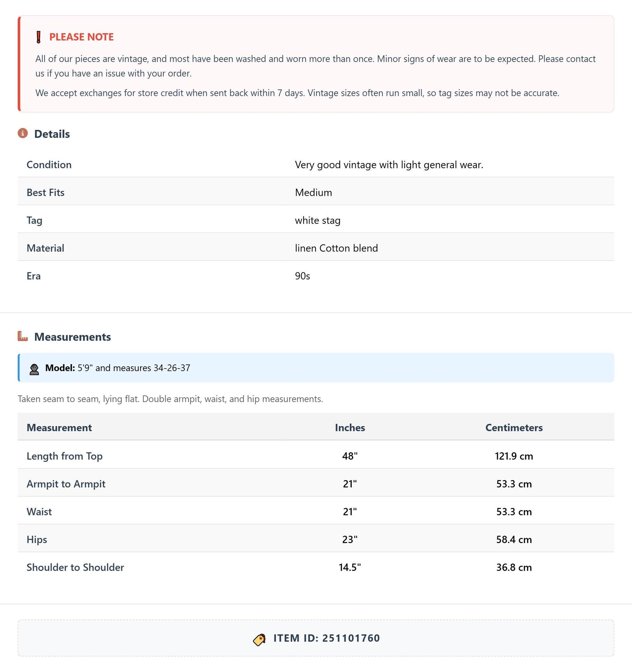Select the Condition row value text

click(x=389, y=165)
